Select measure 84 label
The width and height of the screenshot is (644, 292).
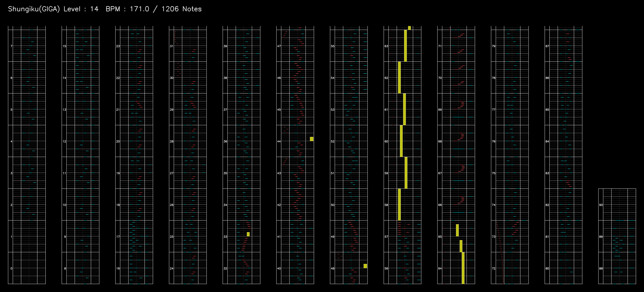(547, 141)
